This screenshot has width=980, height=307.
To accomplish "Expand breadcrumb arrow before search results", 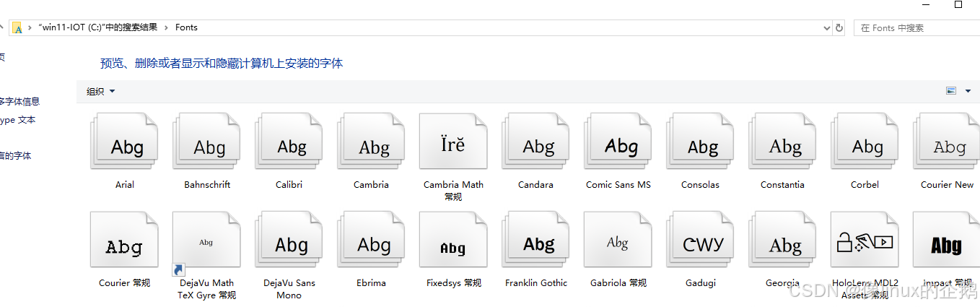I will point(30,27).
